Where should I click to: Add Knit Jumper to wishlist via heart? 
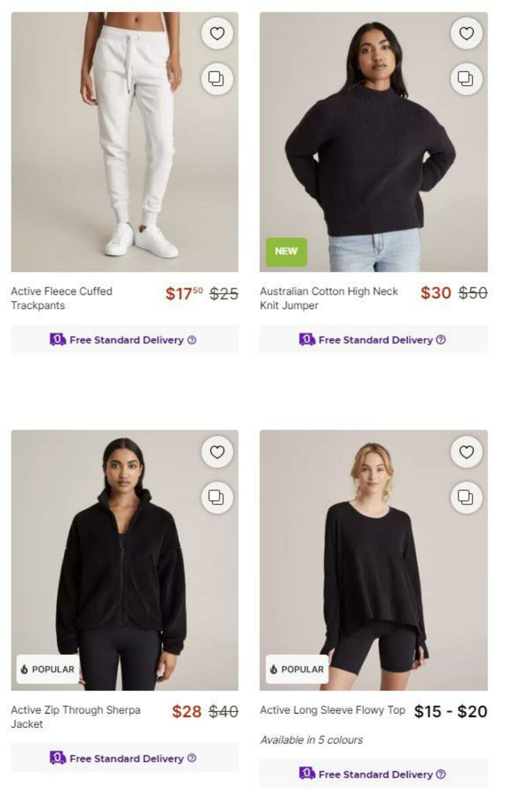click(x=466, y=33)
